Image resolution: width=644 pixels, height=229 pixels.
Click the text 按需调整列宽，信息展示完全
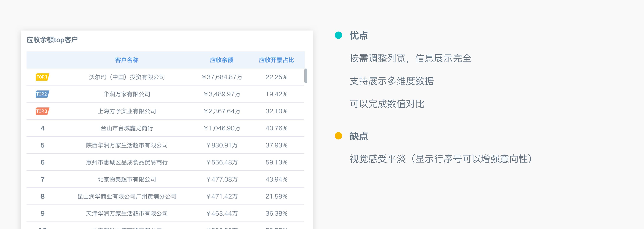tap(410, 58)
